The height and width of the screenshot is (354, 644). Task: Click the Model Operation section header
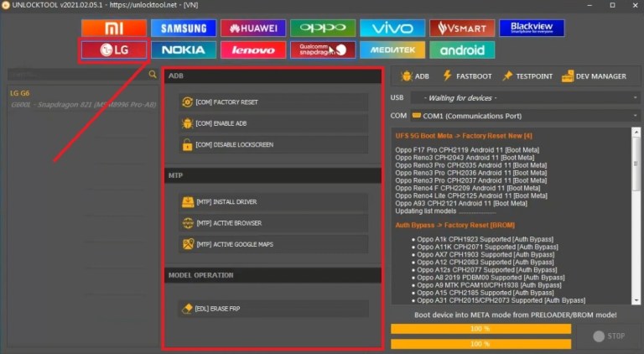point(273,275)
